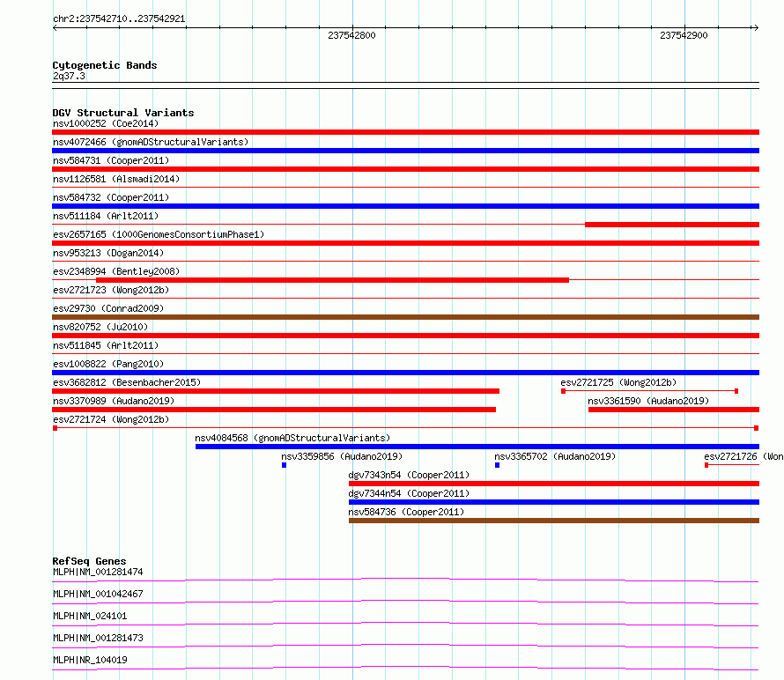This screenshot has height=680, width=784.
Task: Click the nsv511845 (Arlt2011) label
Action: point(106,345)
